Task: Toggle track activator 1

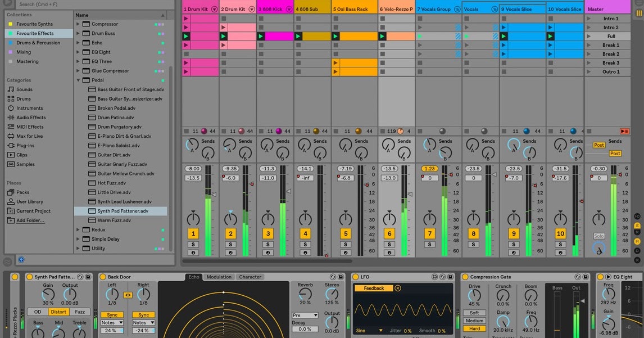Action: [193, 233]
